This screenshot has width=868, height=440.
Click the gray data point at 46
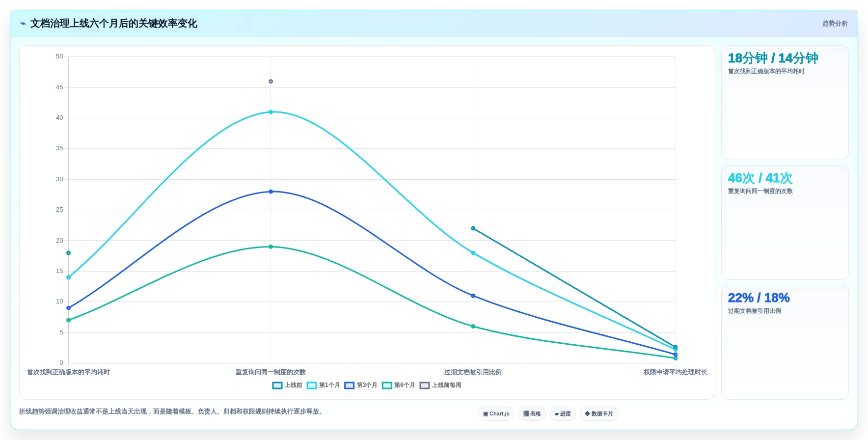point(271,82)
